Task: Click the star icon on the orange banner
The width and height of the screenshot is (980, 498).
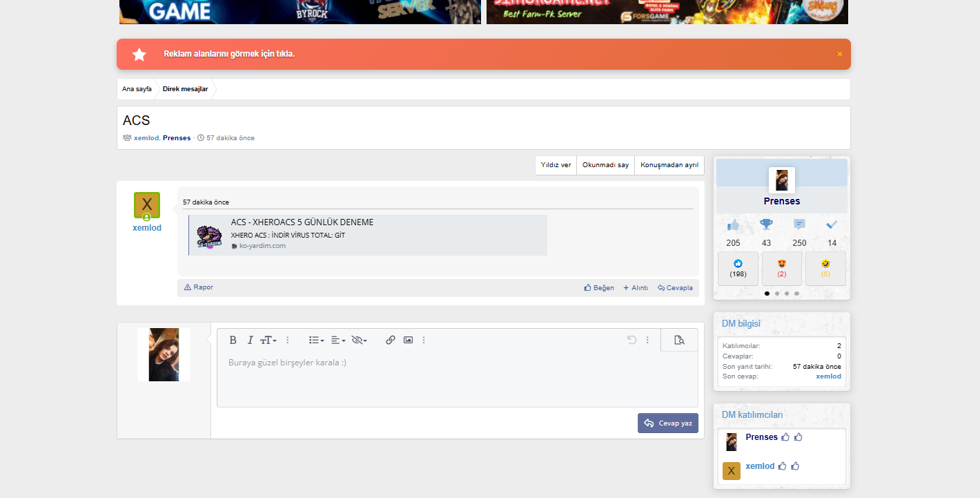Action: click(x=139, y=55)
